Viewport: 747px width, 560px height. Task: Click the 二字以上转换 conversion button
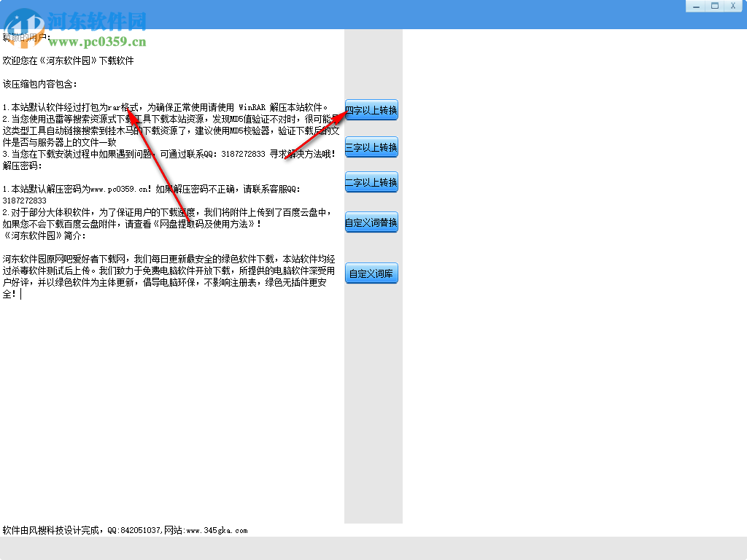(x=371, y=182)
